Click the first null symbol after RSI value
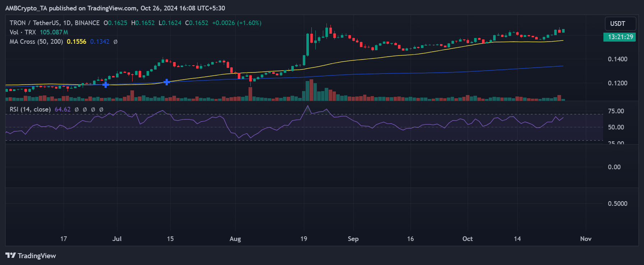 click(77, 109)
